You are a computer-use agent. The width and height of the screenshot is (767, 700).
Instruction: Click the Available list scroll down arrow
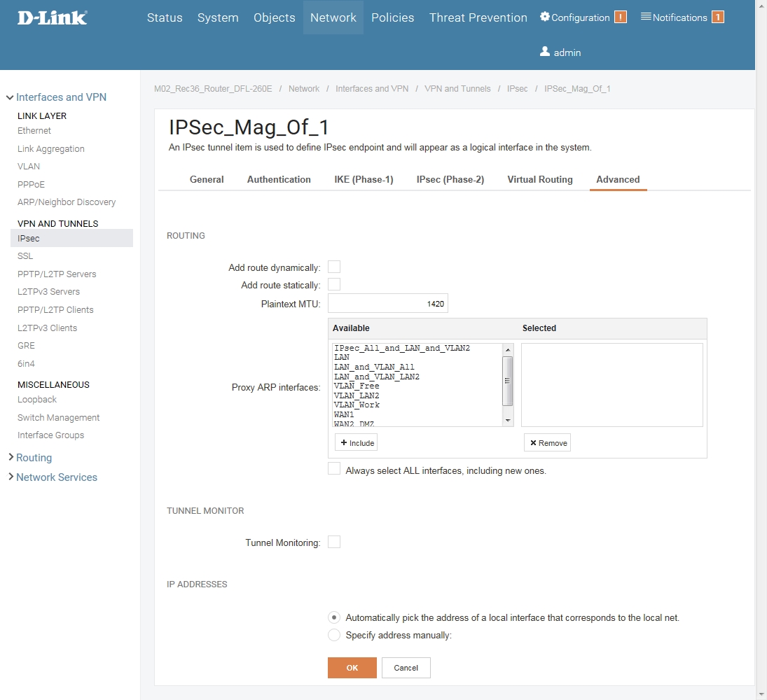tap(508, 421)
